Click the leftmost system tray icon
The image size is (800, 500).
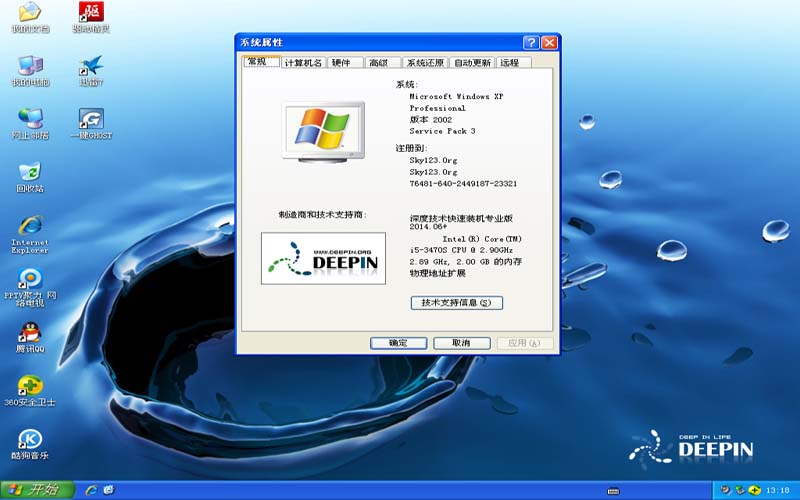[725, 491]
